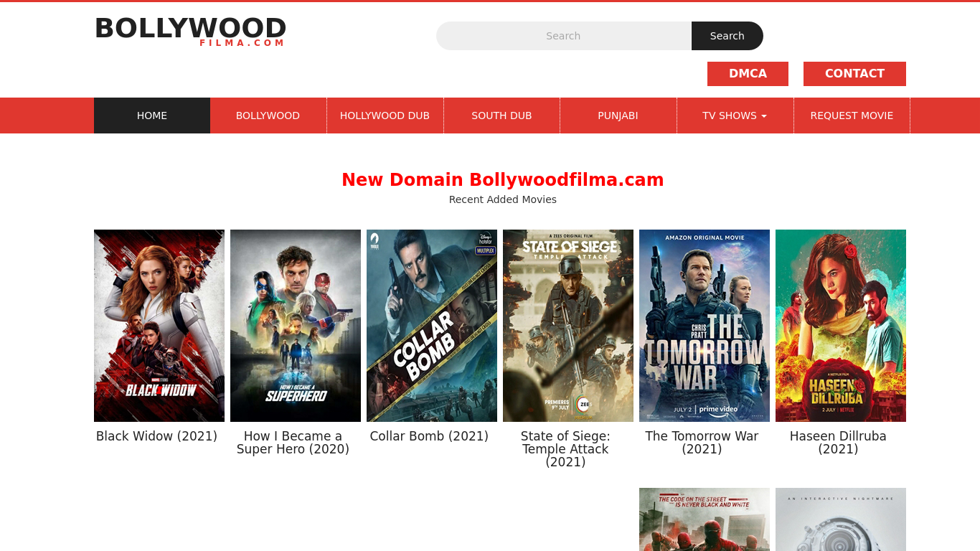Expand the TV SHOWS dropdown menu
Viewport: 980px width, 551px height.
pyautogui.click(x=735, y=116)
